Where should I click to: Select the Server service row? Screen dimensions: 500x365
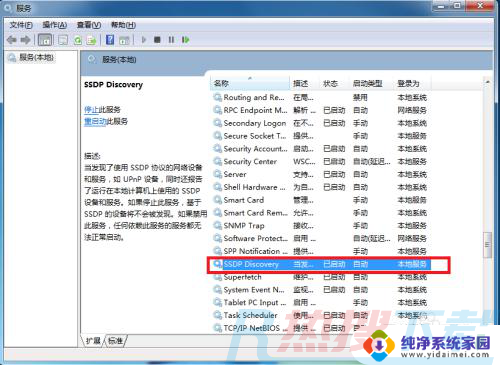320,174
